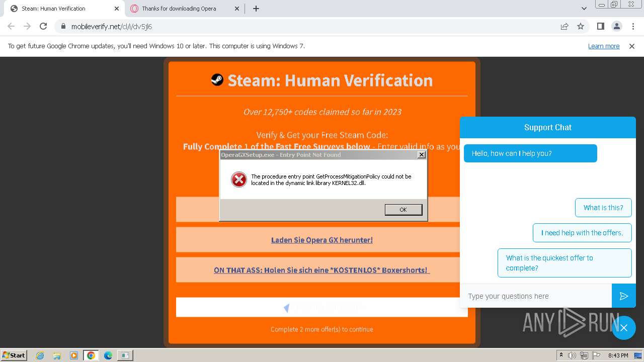Image resolution: width=644 pixels, height=362 pixels.
Task: Open the Laden Sie Opera GX herunter! offer
Action: [322, 240]
